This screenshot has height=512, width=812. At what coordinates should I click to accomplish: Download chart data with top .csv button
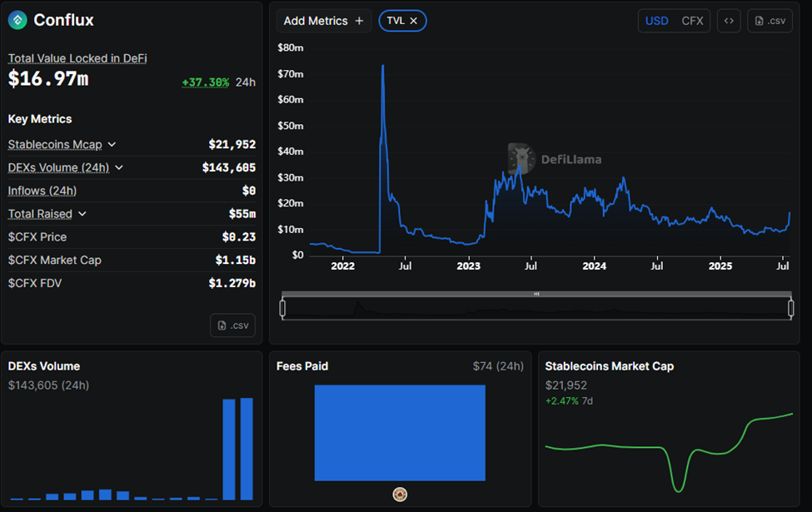pyautogui.click(x=770, y=21)
